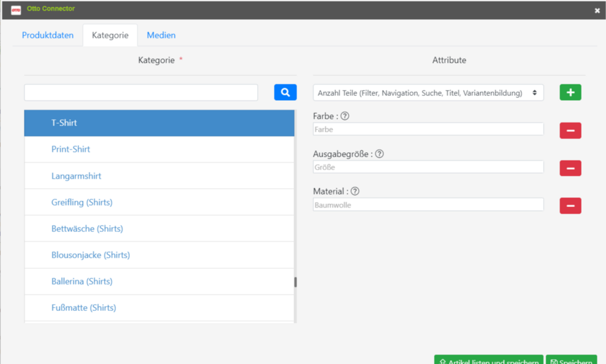
Task: Show help tooltip for Ausgabegröße
Action: (x=380, y=154)
